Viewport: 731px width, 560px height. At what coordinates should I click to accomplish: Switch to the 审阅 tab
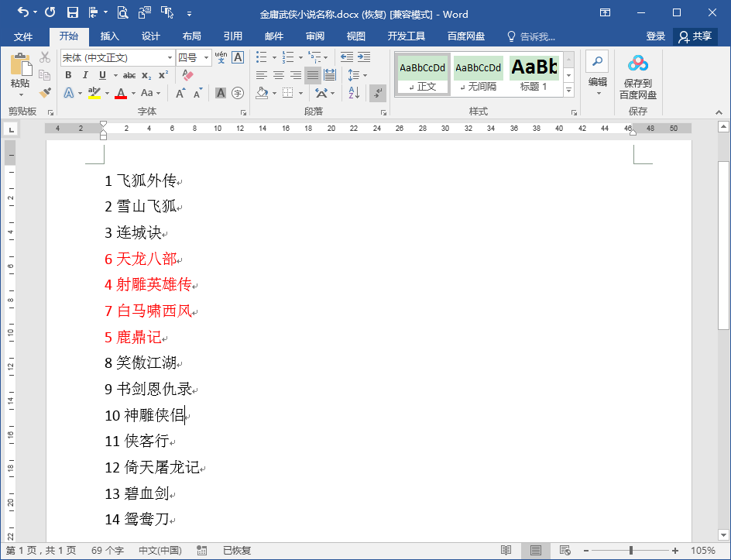(314, 36)
